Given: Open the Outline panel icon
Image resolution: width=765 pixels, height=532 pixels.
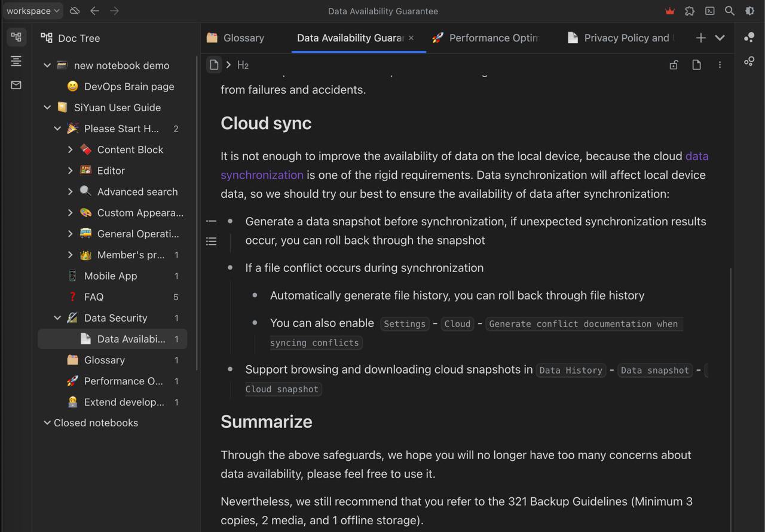Looking at the screenshot, I should (x=16, y=61).
